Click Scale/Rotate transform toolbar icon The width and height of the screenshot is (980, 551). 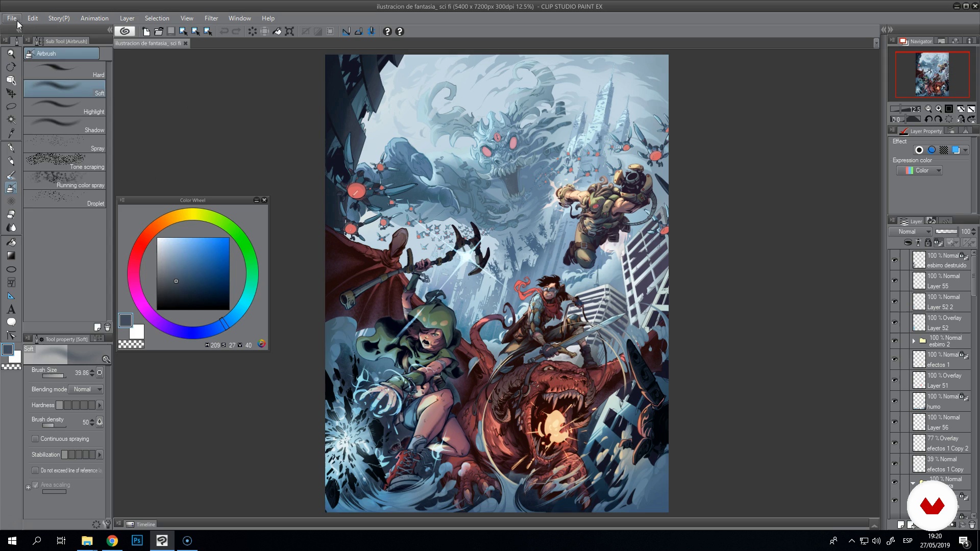(289, 31)
